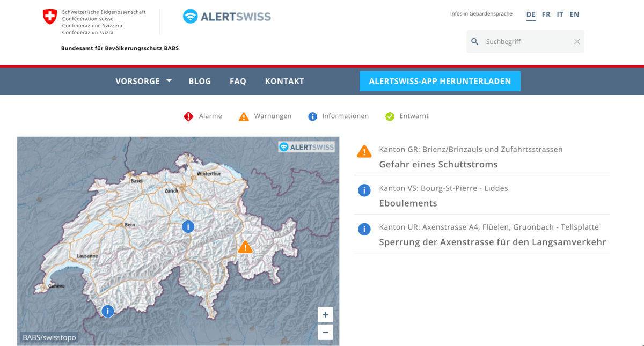Open the Gefahr eines Schuttstroms alert
Viewport: 644px width, 346px height.
(438, 164)
